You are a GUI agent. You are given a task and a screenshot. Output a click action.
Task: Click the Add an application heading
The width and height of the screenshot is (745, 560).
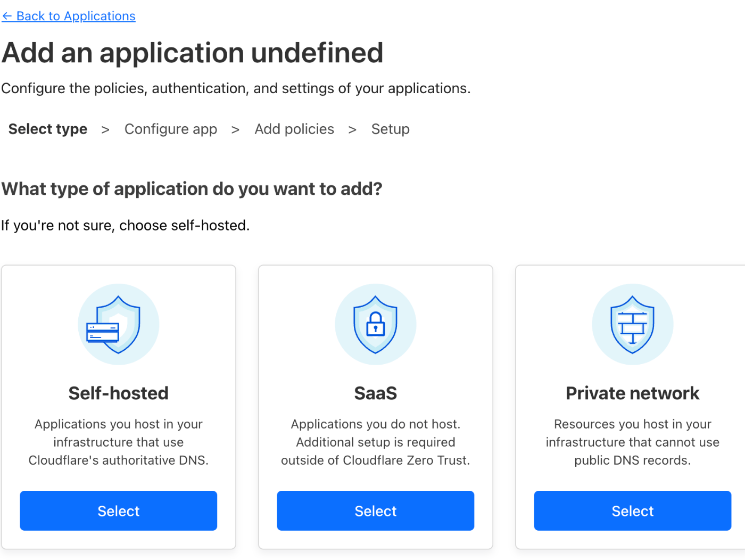pos(192,53)
